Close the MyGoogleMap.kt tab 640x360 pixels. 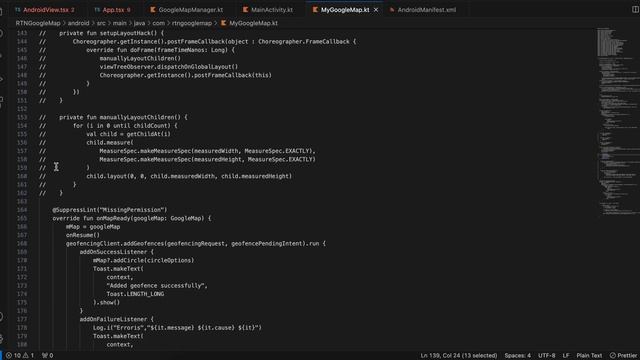click(x=376, y=10)
